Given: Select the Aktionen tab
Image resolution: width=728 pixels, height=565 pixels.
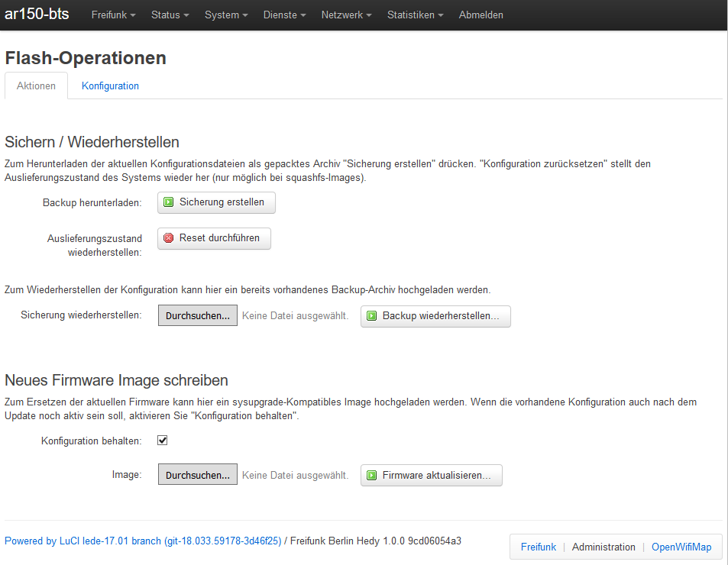Looking at the screenshot, I should pos(36,86).
